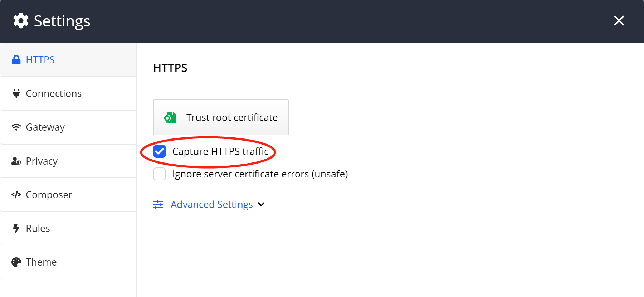
Task: Click the wifi icon beside Gateway
Action: (16, 127)
